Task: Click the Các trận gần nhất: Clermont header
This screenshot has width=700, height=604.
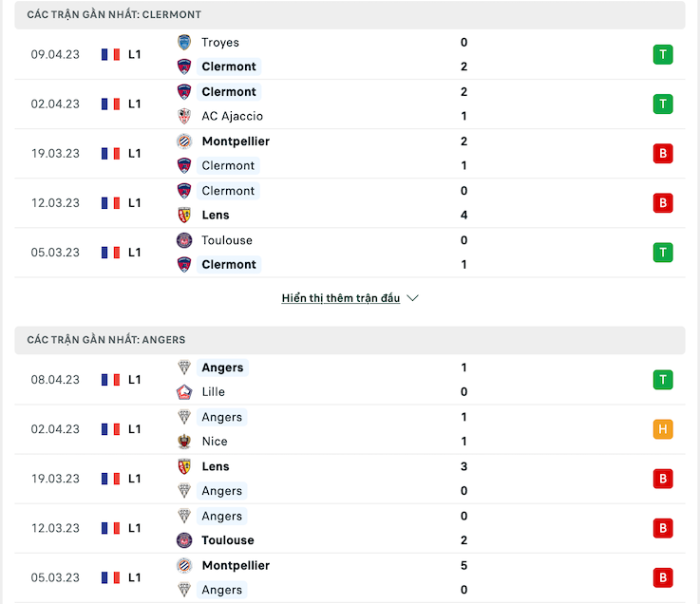Action: (x=350, y=15)
